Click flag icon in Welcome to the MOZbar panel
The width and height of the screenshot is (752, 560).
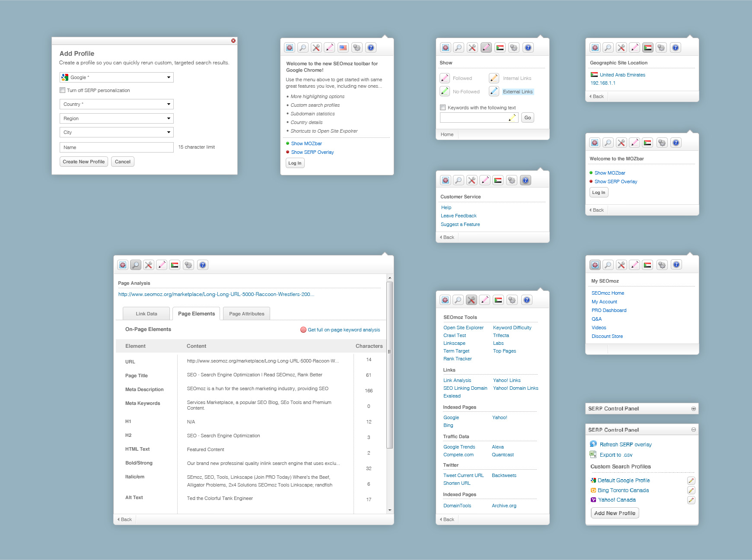coord(647,143)
